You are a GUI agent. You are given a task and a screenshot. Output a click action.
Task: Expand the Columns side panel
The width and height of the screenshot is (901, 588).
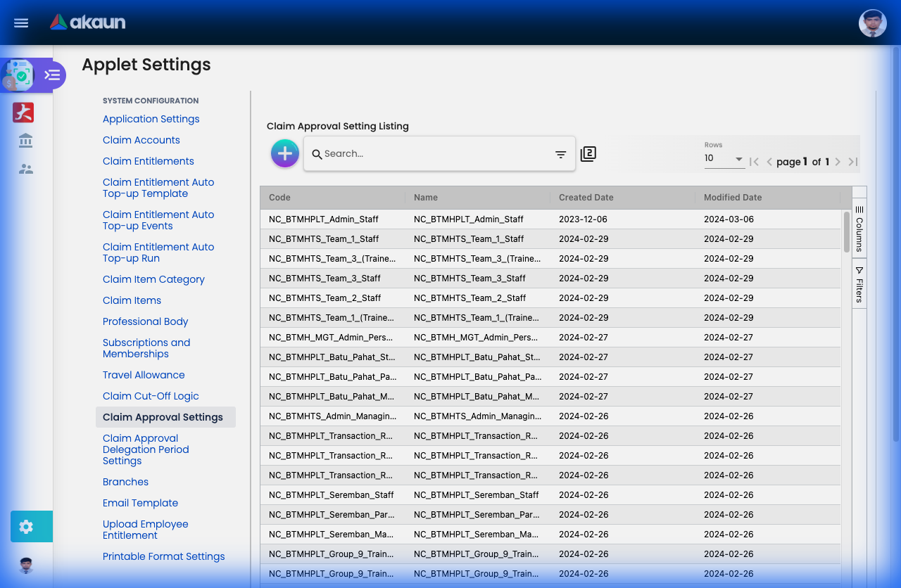(859, 229)
